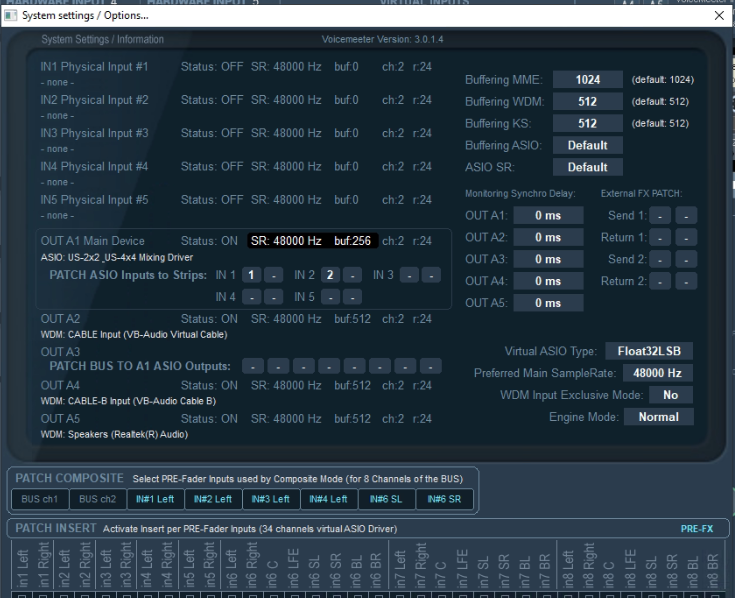The width and height of the screenshot is (735, 598).
Task: Select IN2 Physical Input #2 device
Action: click(x=94, y=100)
